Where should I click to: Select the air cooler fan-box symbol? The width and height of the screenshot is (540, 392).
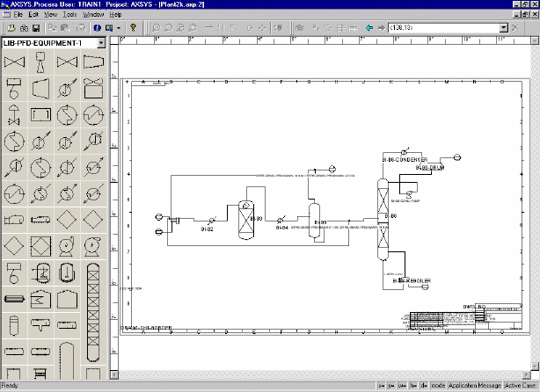93,89
